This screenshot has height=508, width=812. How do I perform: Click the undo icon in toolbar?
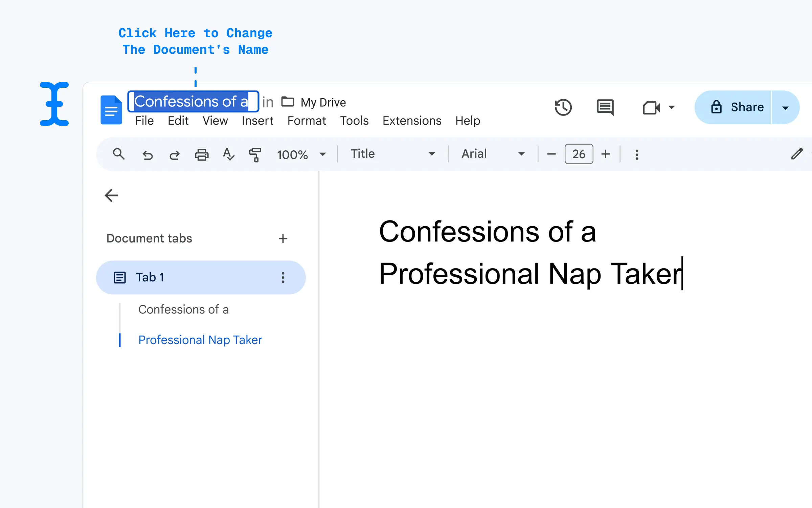pos(148,154)
